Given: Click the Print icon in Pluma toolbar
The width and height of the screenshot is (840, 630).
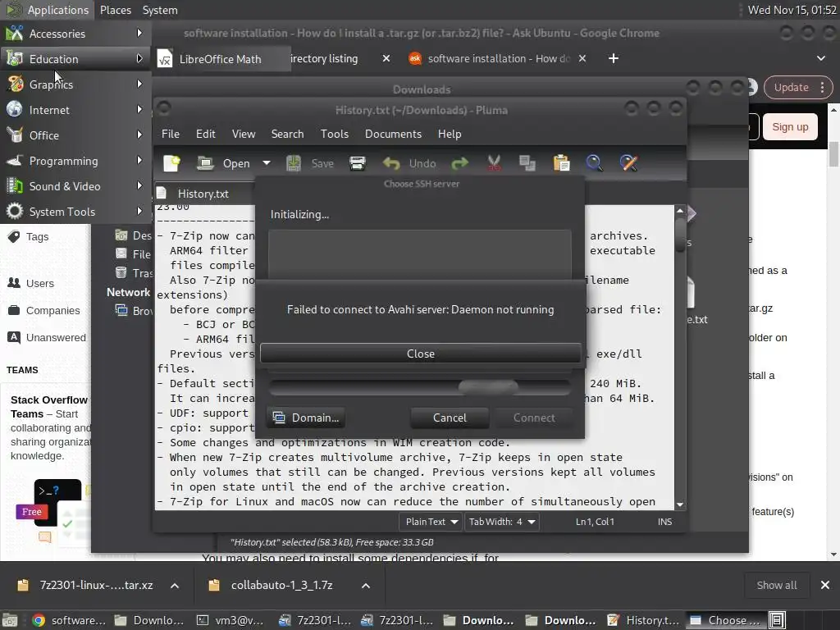Looking at the screenshot, I should tap(358, 163).
